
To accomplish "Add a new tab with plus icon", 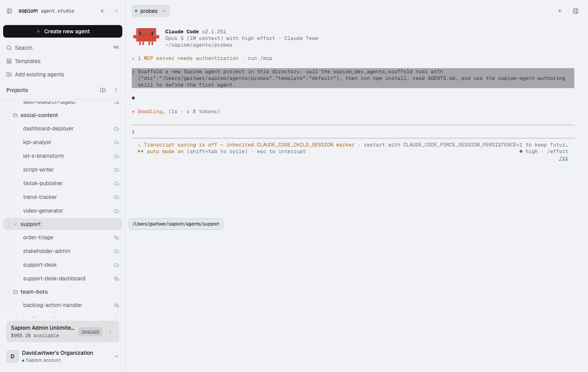I will (560, 11).
